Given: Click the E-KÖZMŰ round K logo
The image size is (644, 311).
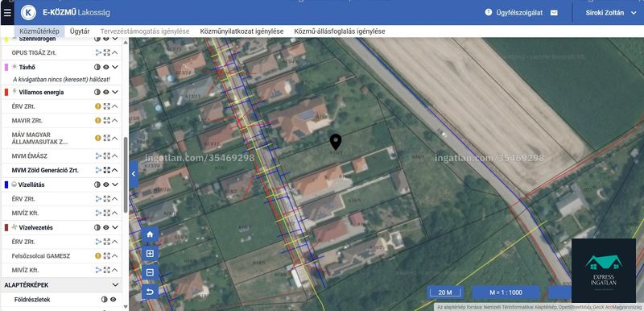Looking at the screenshot, I should coord(28,12).
